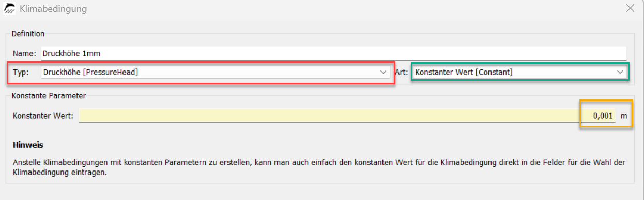This screenshot has width=644, height=200.
Task: Open the Art dropdown showing Konstanter Wert [Constant]
Action: click(519, 72)
